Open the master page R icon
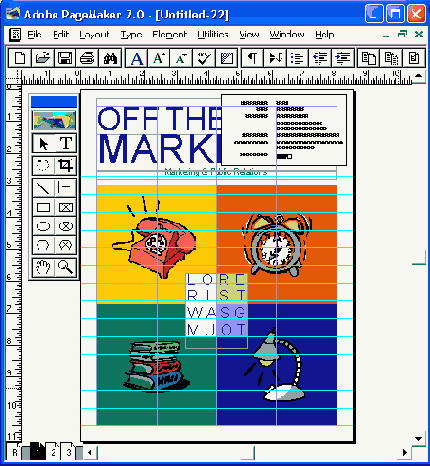 (15, 452)
